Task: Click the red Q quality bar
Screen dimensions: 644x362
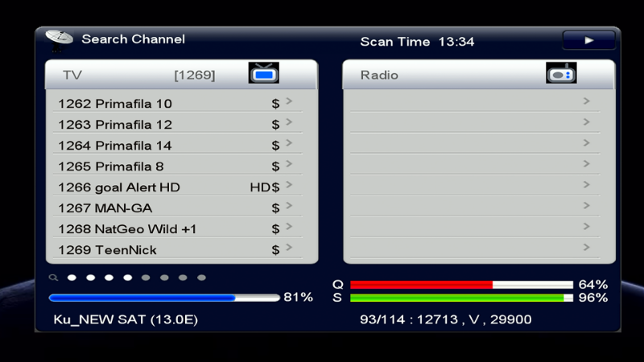Action: [x=461, y=285]
